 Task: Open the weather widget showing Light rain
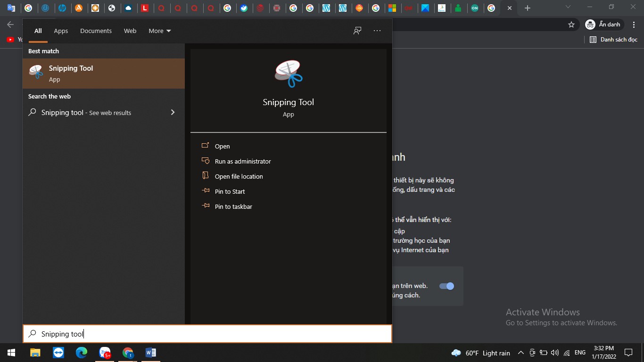point(481,353)
